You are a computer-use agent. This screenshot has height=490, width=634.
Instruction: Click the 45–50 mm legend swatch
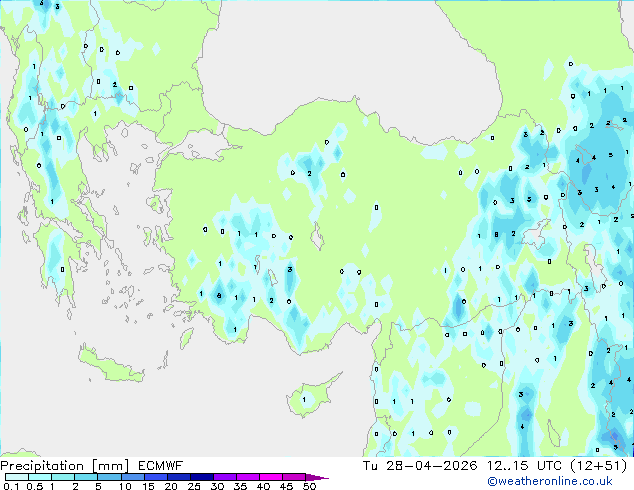(294, 477)
